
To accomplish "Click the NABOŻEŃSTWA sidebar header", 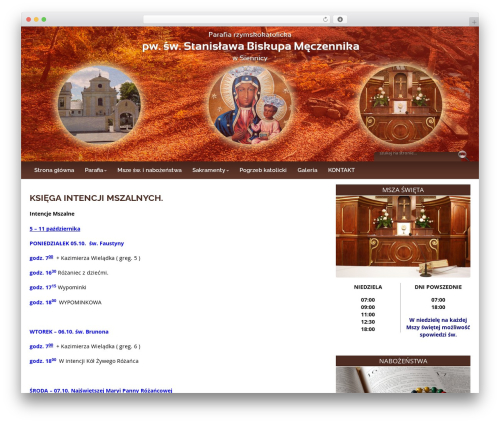I will pos(403,361).
